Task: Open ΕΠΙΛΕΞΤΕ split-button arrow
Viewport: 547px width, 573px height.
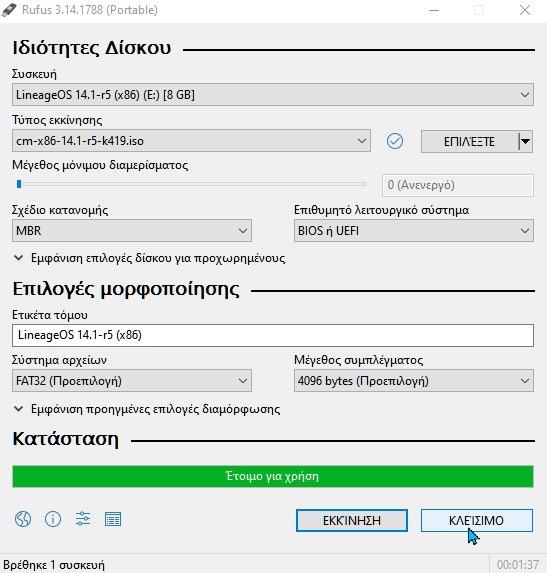Action: [x=525, y=141]
